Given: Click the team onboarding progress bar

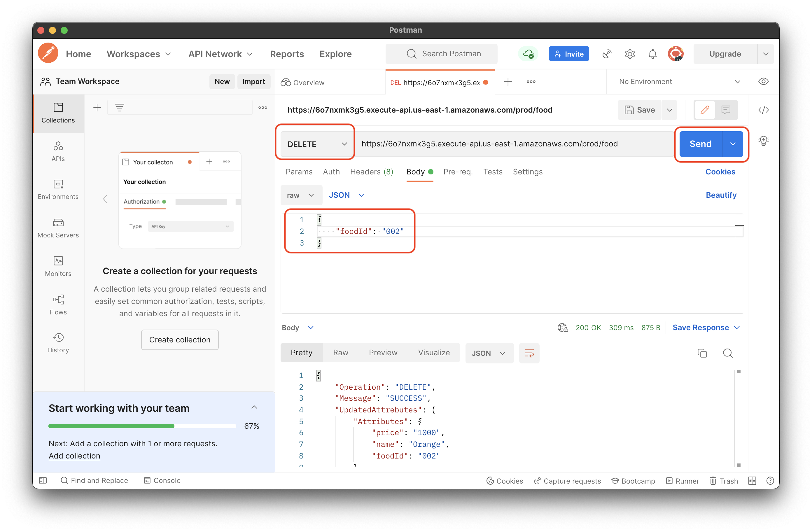Looking at the screenshot, I should [142, 426].
